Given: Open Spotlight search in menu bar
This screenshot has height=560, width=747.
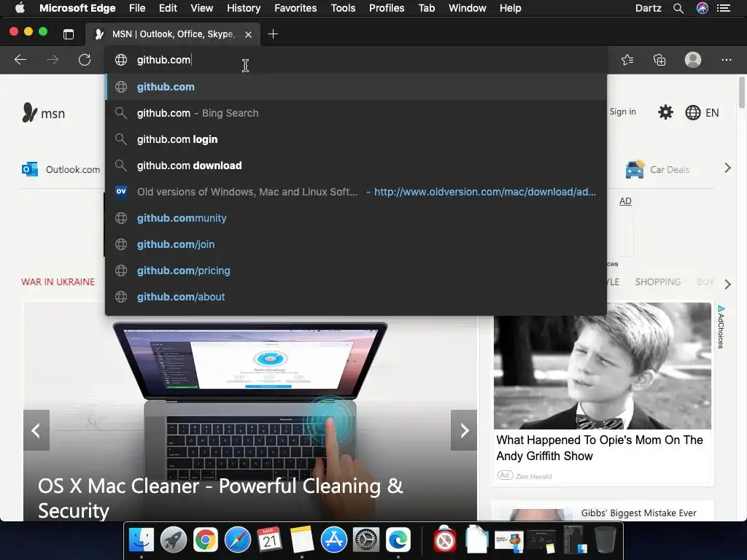Looking at the screenshot, I should coord(678,8).
